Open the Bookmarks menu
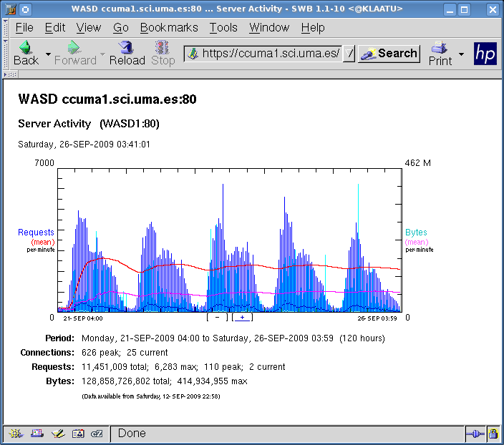Screen dimensions: 504x445 (x=169, y=28)
